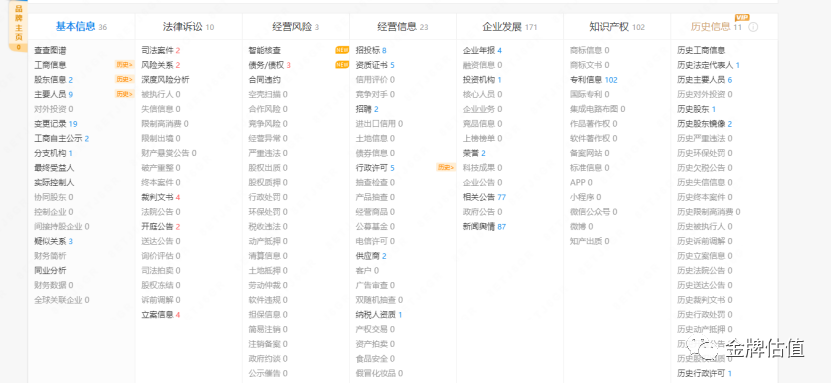The height and width of the screenshot is (384, 831).
Task: Open 变更记录 19
Action: (56, 124)
